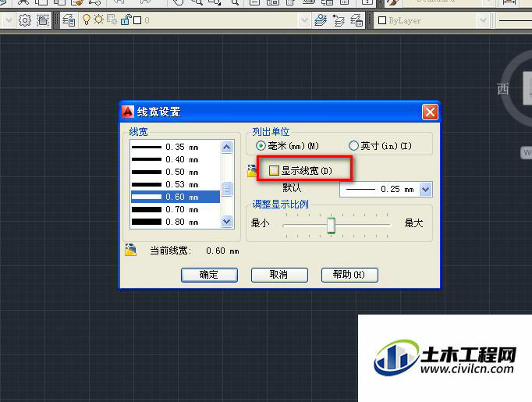Image resolution: width=532 pixels, height=402 pixels.
Task: Expand the layer list dropdown arrow
Action: 304,20
